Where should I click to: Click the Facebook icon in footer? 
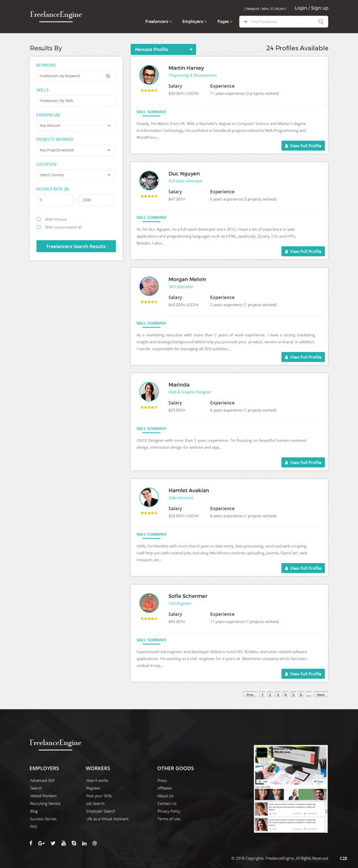31,843
